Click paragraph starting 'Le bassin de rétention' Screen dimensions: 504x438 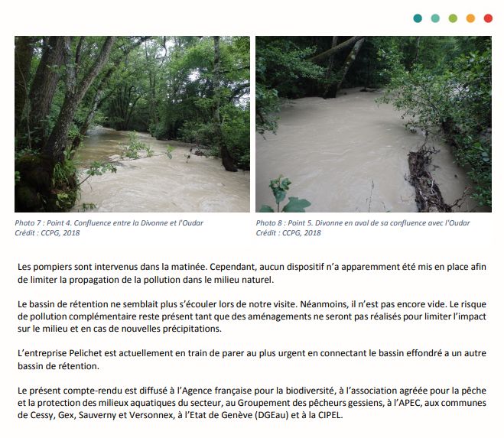point(252,316)
